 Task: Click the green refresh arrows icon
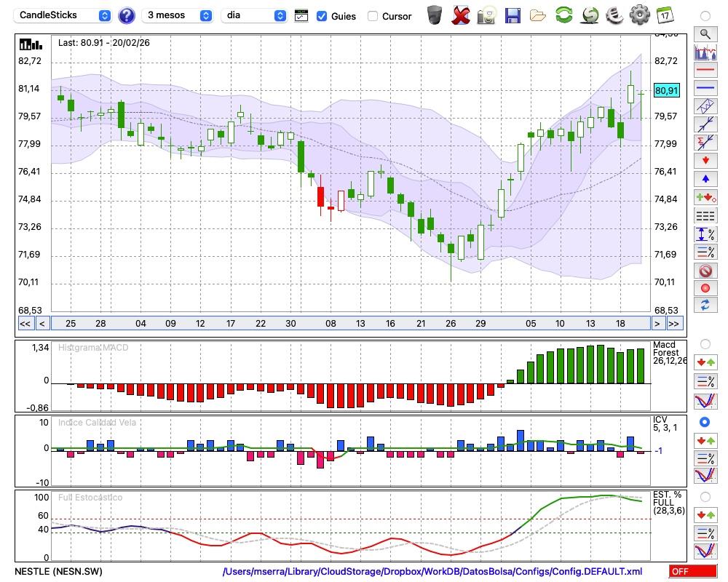[x=563, y=15]
